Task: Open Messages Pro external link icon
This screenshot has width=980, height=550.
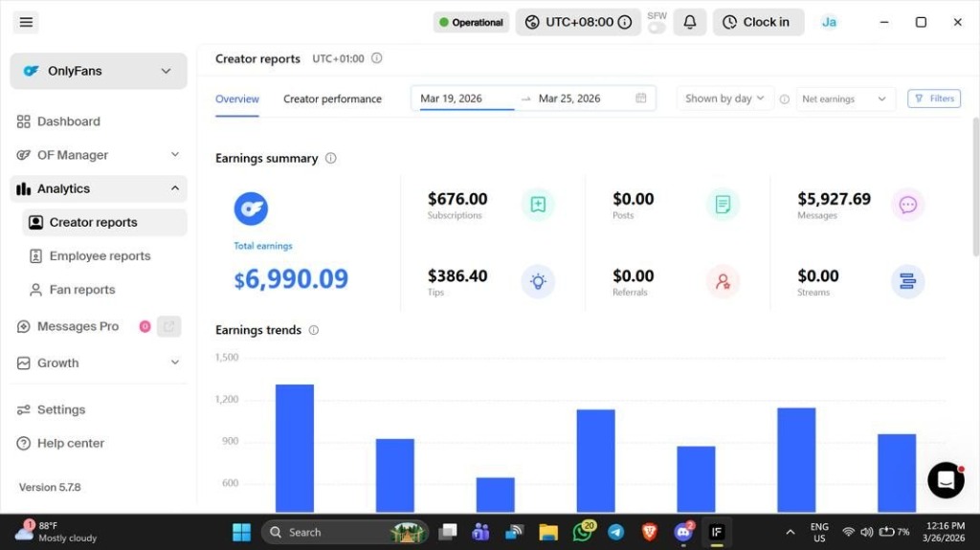Action: 168,326
